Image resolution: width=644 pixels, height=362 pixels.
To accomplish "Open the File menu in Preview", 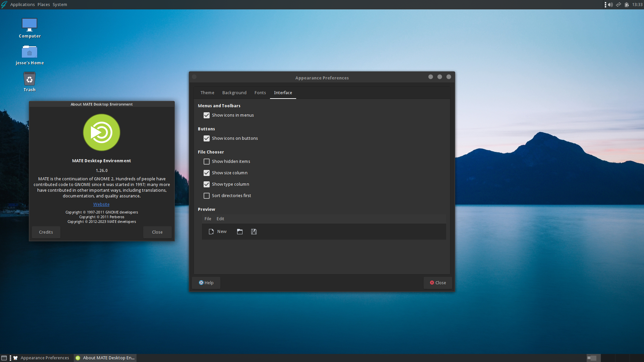I will [208, 219].
